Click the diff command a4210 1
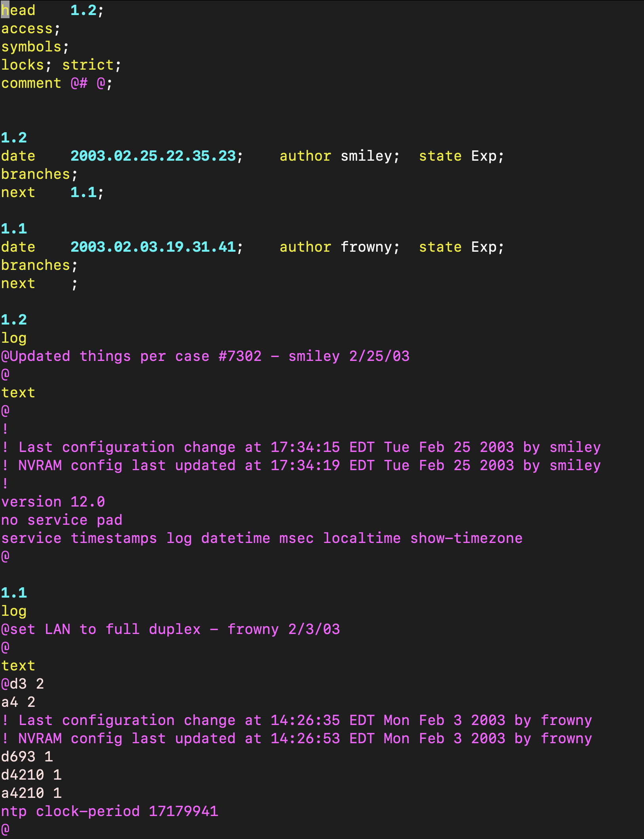This screenshot has height=839, width=644. [31, 793]
